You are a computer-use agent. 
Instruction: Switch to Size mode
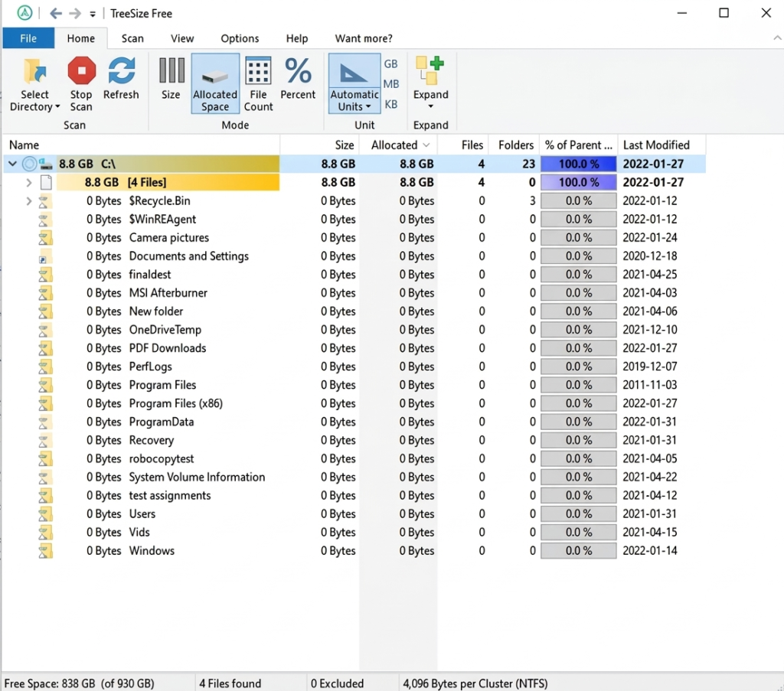[171, 73]
